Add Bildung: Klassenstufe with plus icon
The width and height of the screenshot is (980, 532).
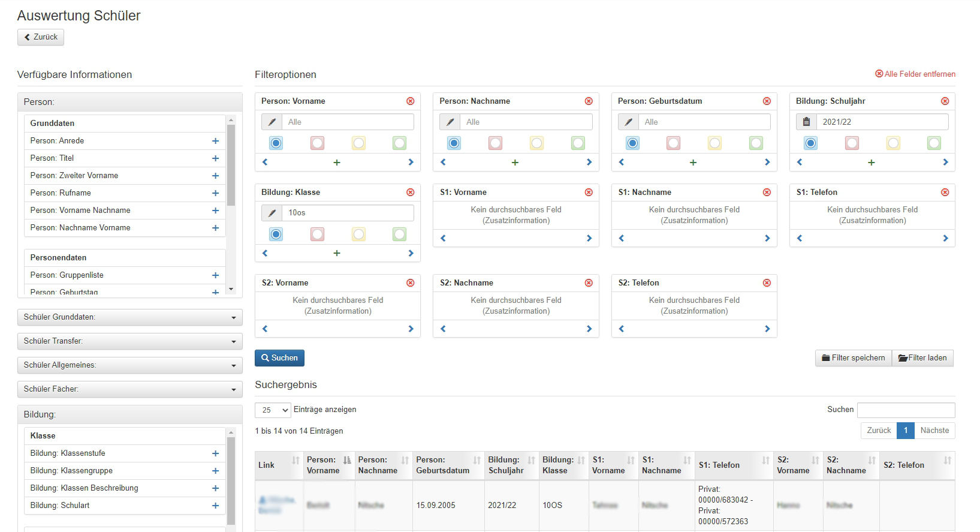[215, 453]
